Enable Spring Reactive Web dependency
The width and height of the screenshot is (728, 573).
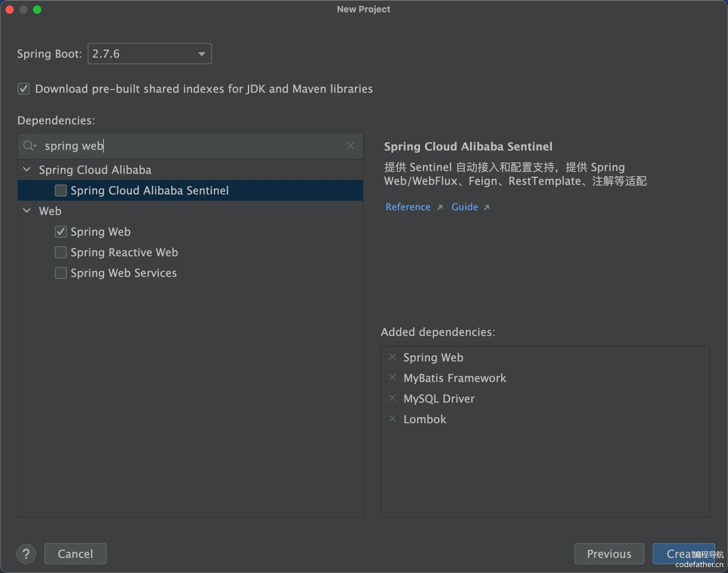(x=61, y=252)
